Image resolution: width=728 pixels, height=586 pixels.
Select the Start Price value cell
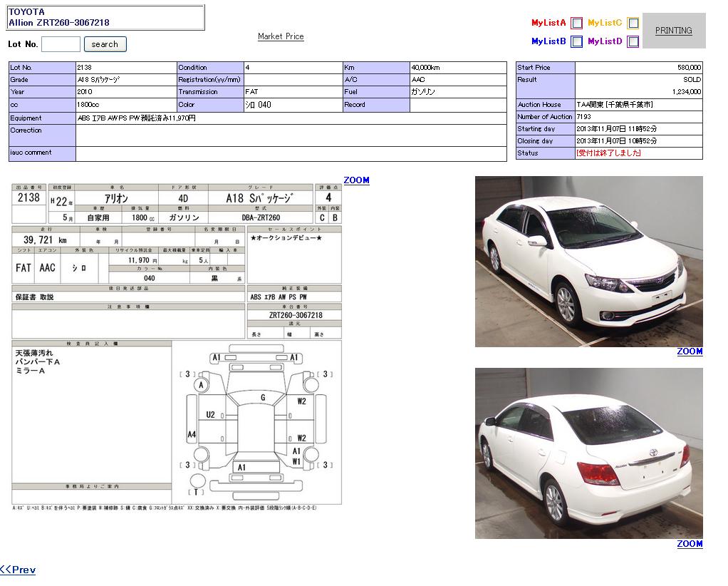[638, 67]
